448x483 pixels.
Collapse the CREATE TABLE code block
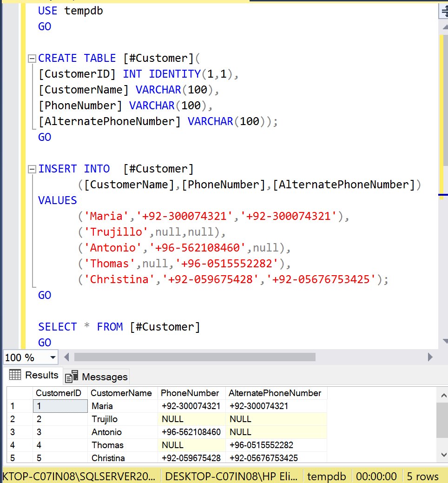pos(32,59)
